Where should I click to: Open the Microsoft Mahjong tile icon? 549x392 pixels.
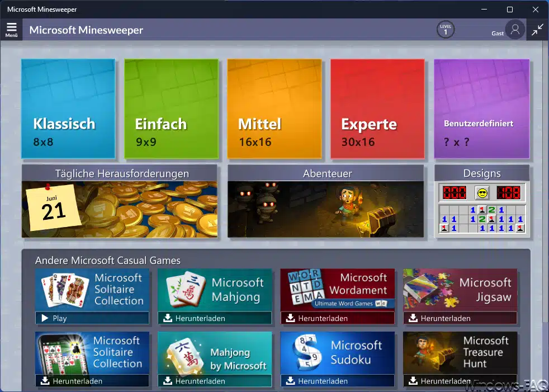point(185,289)
